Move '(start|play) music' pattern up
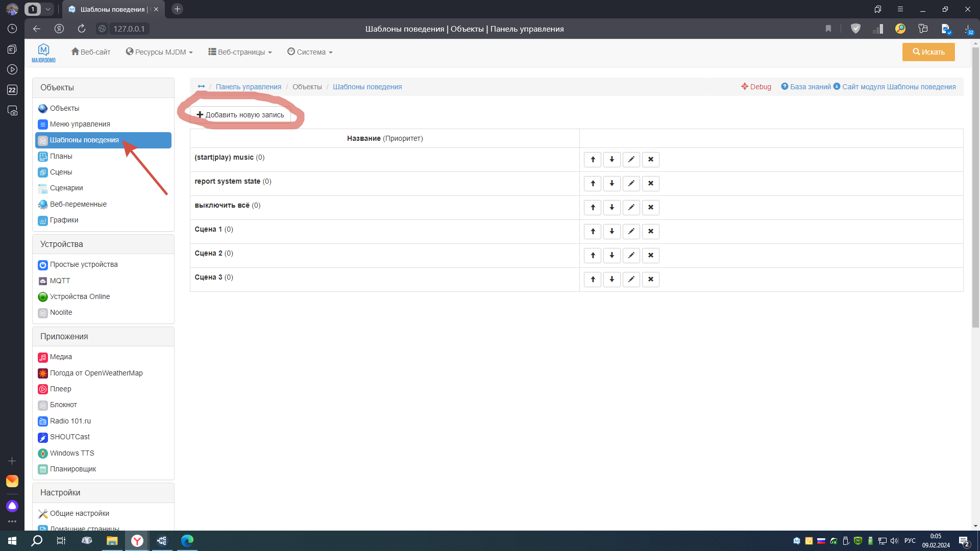980x551 pixels. coord(593,160)
